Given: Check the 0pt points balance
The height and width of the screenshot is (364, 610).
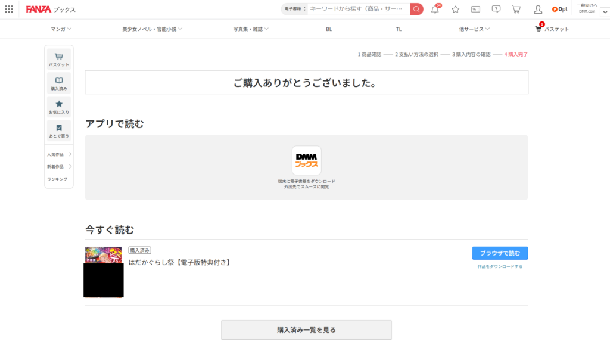Looking at the screenshot, I should pos(560,9).
